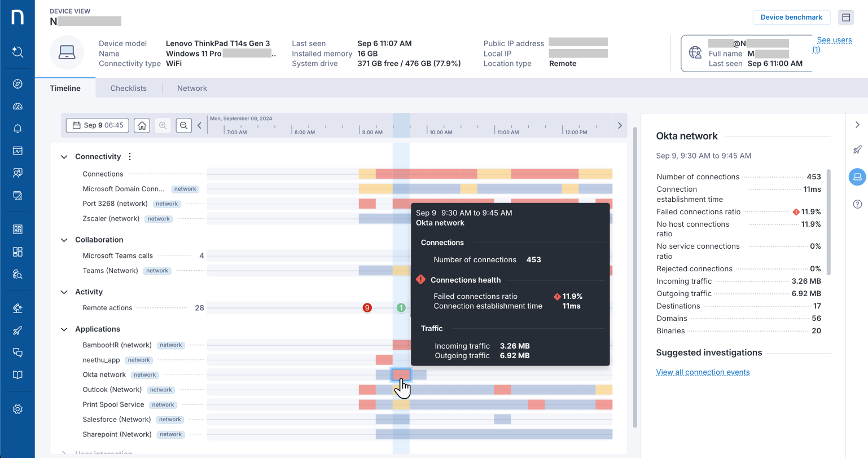
Task: Open the dashboard gauge icon in the sidebar
Action: pyautogui.click(x=17, y=106)
